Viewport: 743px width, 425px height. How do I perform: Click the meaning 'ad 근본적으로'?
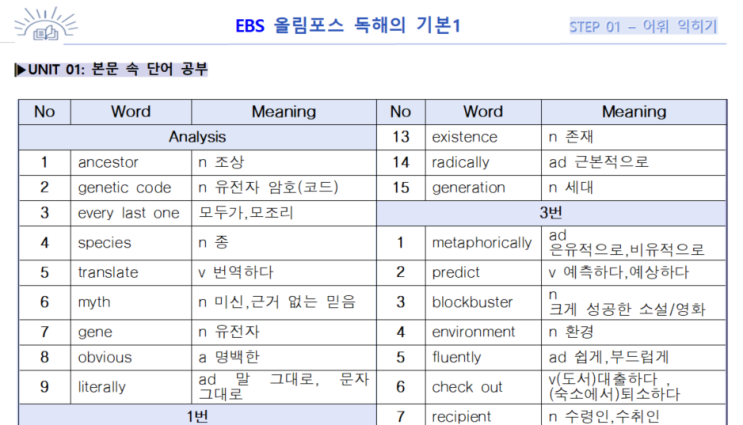[x=598, y=162]
